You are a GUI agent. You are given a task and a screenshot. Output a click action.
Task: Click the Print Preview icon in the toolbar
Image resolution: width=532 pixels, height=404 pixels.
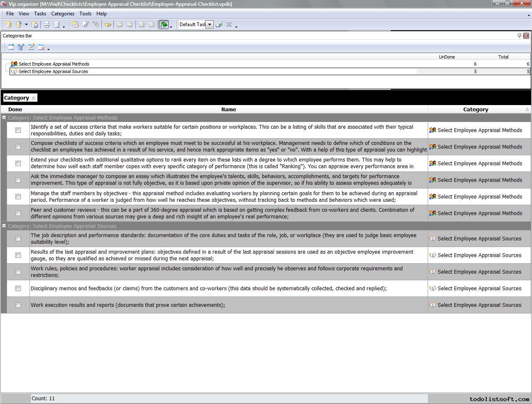coord(57,25)
